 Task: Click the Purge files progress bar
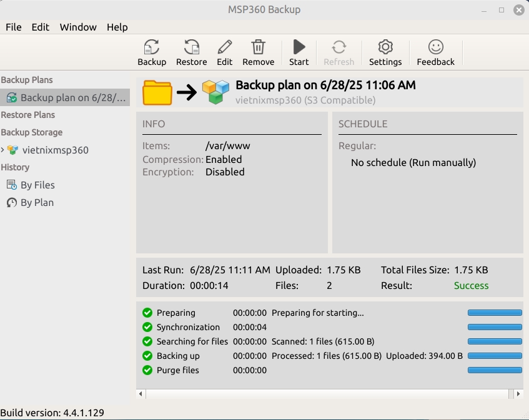pyautogui.click(x=495, y=370)
